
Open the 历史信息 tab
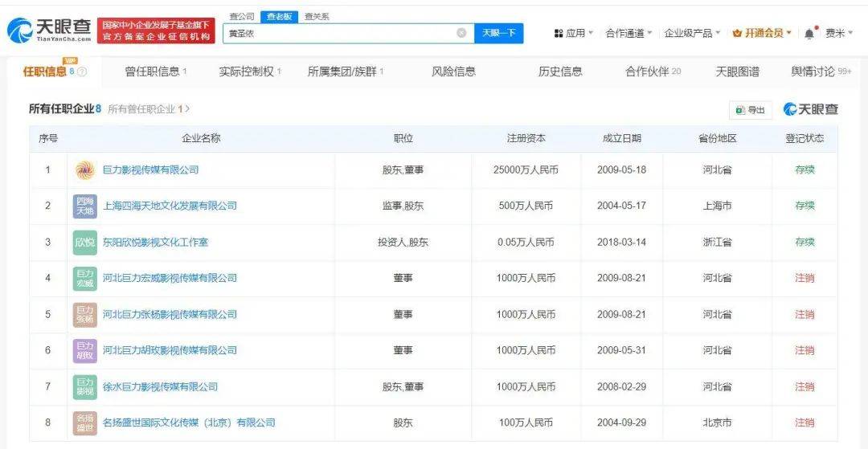pos(560,71)
